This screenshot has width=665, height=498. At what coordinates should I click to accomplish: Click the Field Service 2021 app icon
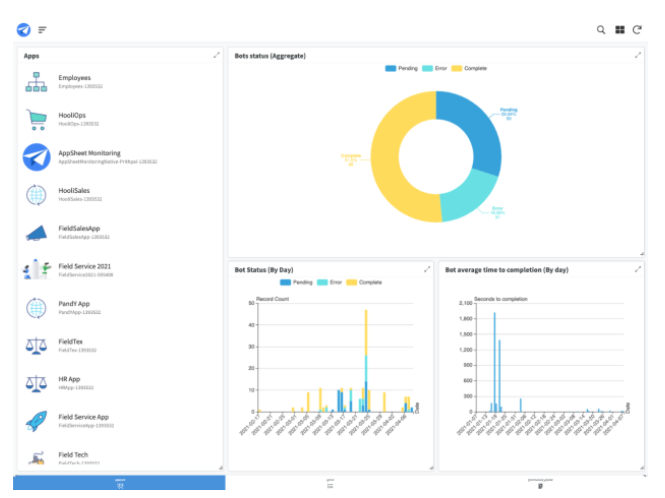tap(36, 269)
